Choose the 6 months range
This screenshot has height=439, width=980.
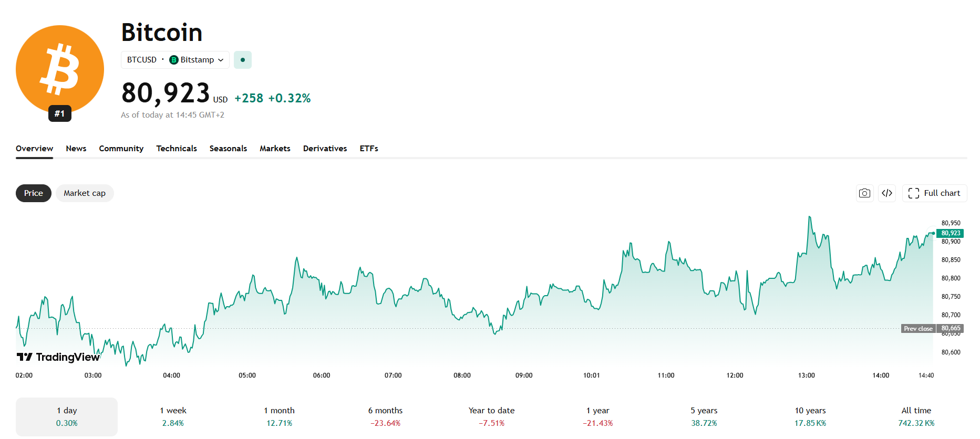[385, 416]
